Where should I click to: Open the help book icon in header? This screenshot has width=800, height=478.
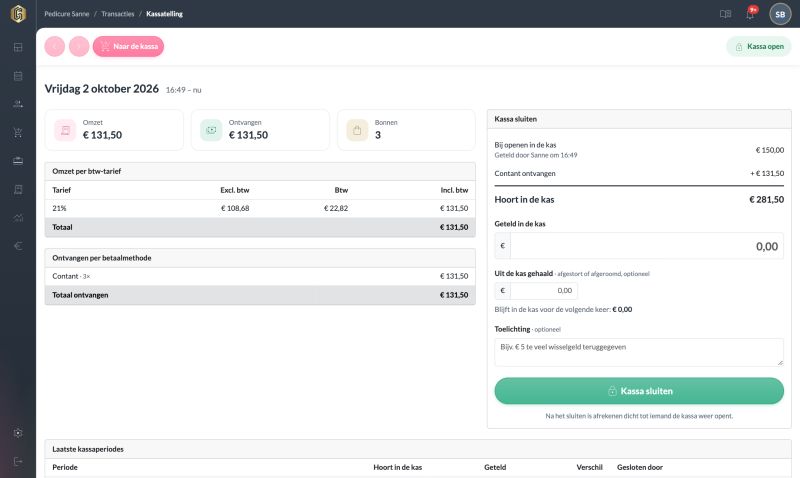click(725, 14)
